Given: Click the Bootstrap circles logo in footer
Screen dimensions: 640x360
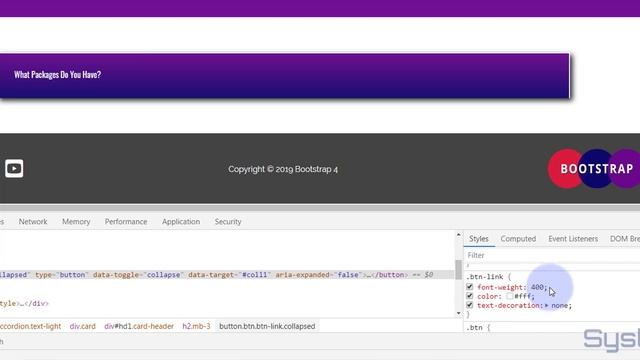Looking at the screenshot, I should (594, 169).
